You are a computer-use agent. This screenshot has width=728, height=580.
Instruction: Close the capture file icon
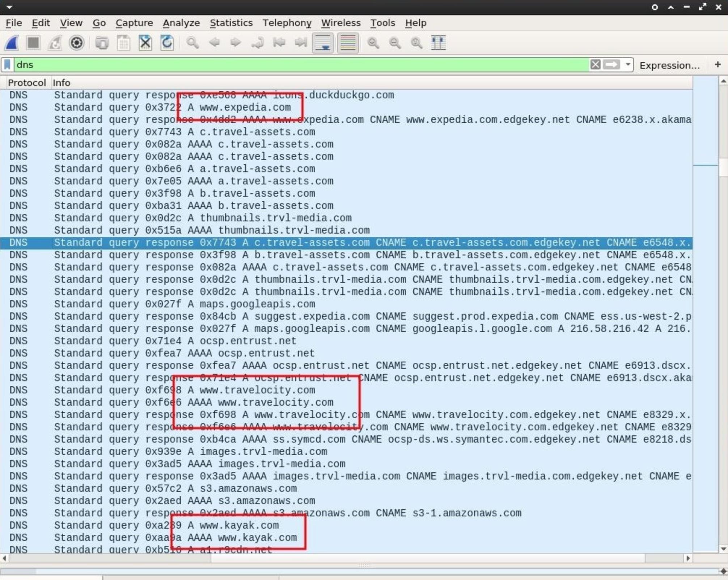pyautogui.click(x=145, y=43)
